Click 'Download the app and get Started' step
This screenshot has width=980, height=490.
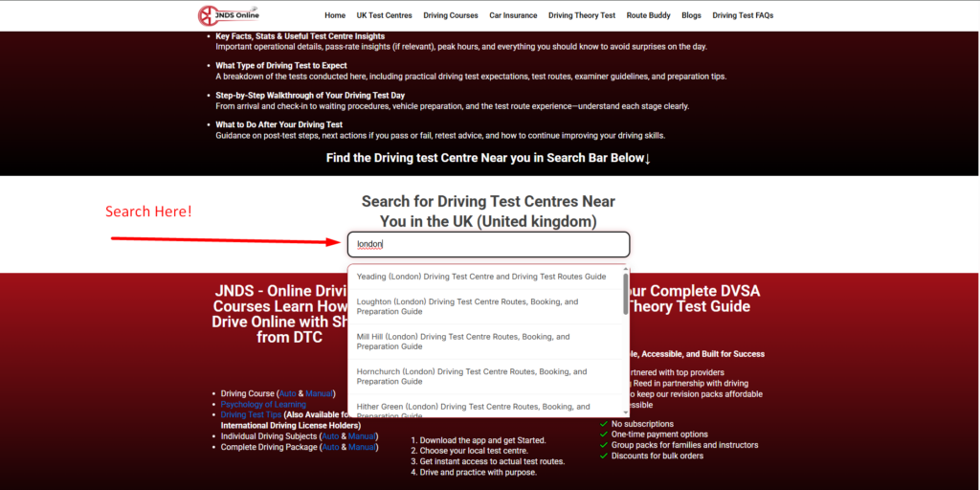(x=479, y=440)
